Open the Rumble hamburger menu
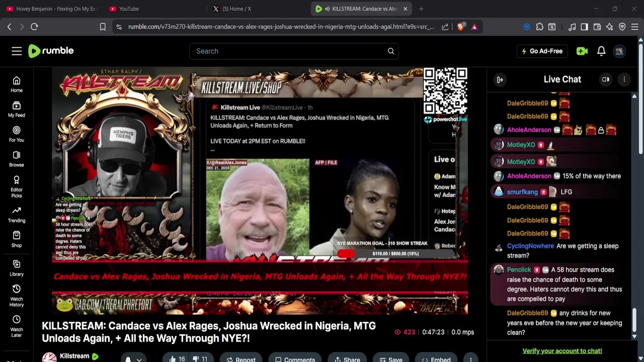Image resolution: width=644 pixels, height=362 pixels. (x=17, y=51)
